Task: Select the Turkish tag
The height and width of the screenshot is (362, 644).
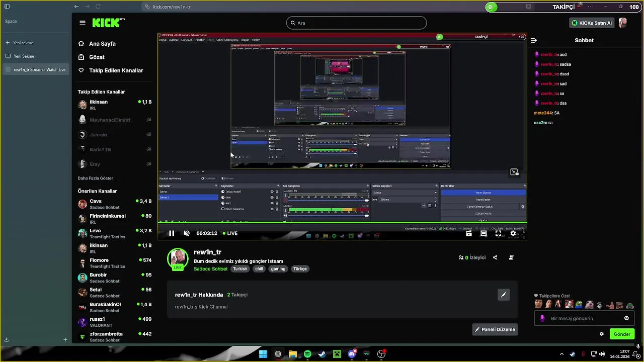Action: (240, 269)
